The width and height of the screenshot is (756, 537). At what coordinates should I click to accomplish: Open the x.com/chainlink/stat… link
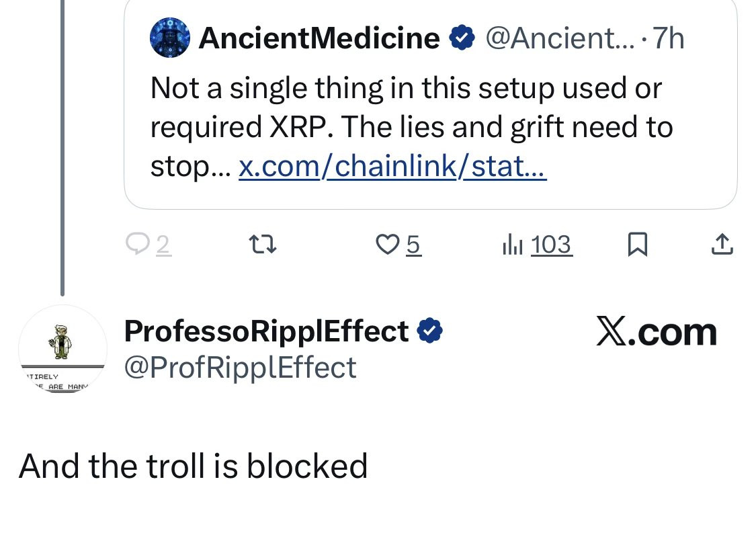392,166
